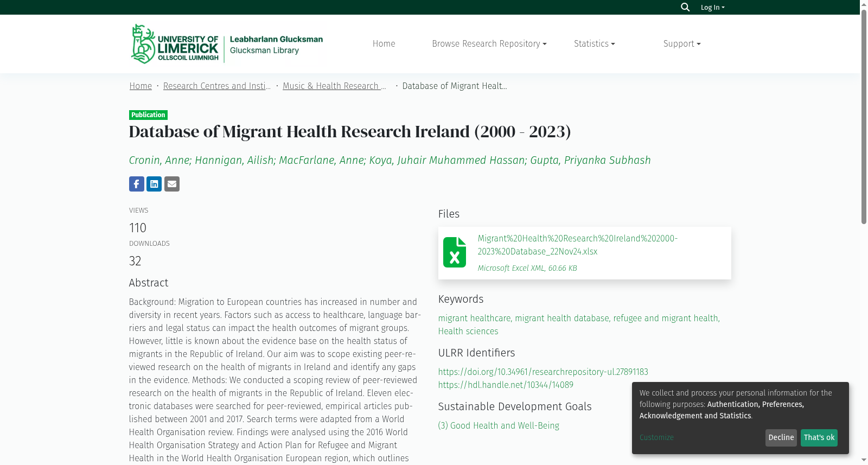Open author Koya, Juhair Muhammed Hassan
Image resolution: width=868 pixels, height=465 pixels.
447,160
